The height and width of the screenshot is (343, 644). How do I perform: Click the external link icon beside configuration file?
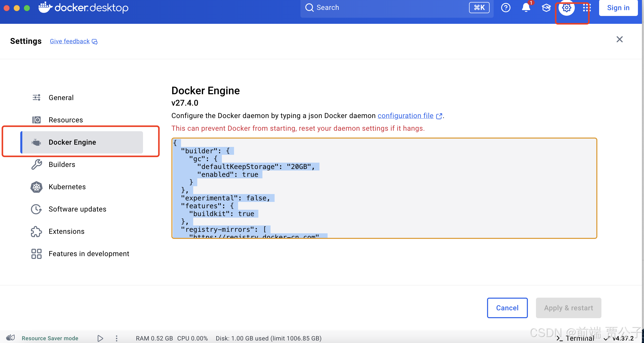point(439,116)
